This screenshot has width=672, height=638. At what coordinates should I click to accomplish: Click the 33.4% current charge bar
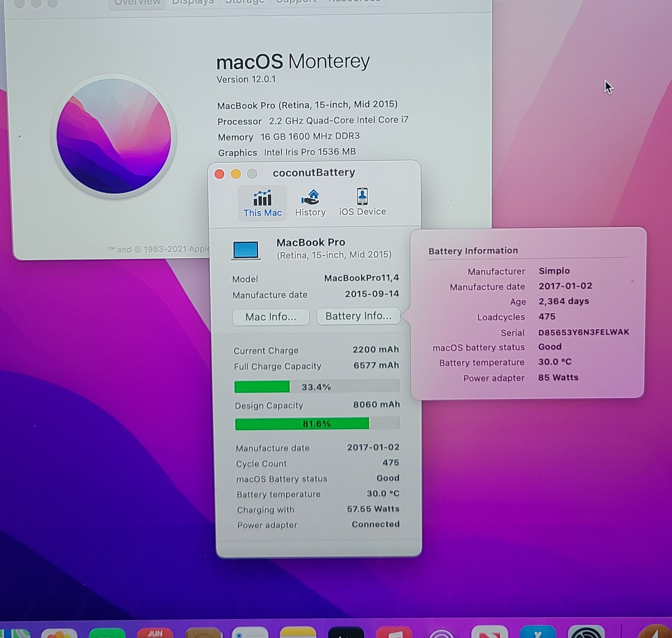point(317,386)
